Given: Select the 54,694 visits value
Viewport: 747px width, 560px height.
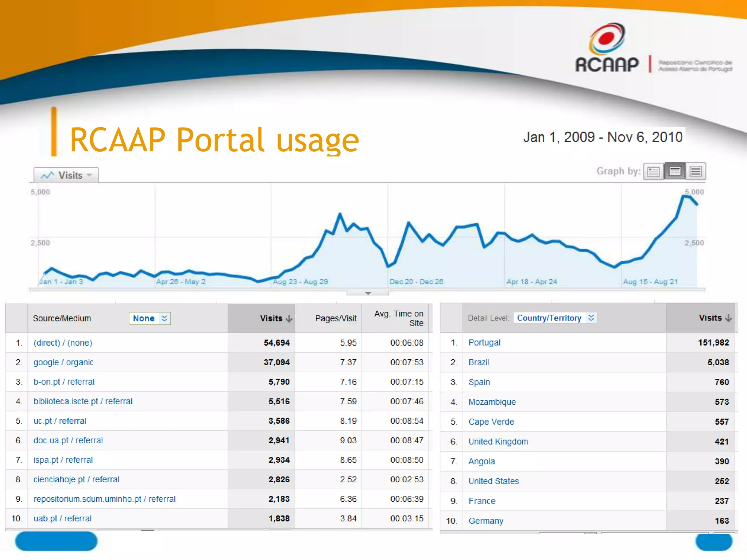Looking at the screenshot, I should (276, 343).
